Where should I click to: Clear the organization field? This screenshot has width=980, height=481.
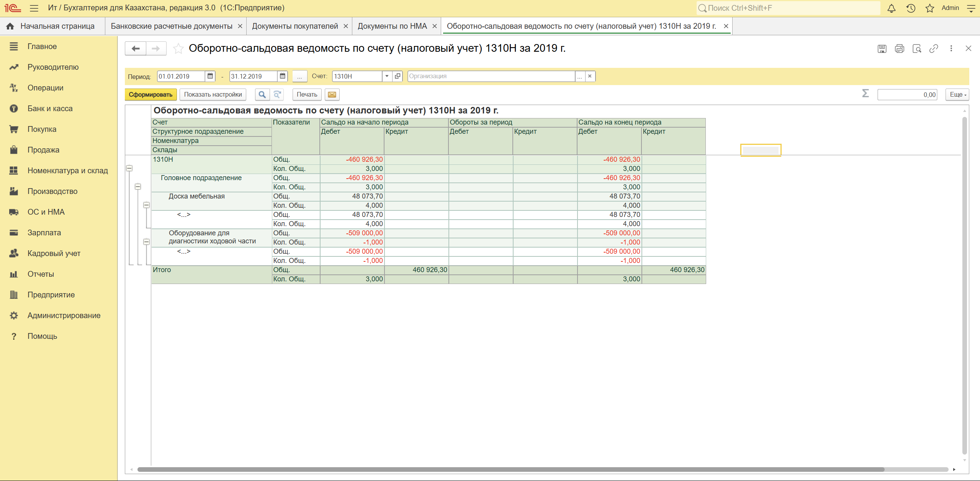tap(590, 76)
